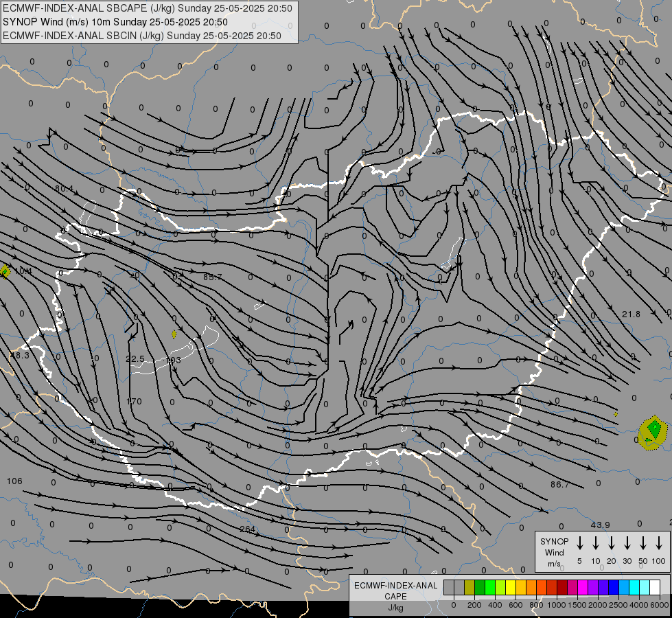Click the SBCAPE header line at top left
This screenshot has width=672, height=618.
[x=148, y=8]
